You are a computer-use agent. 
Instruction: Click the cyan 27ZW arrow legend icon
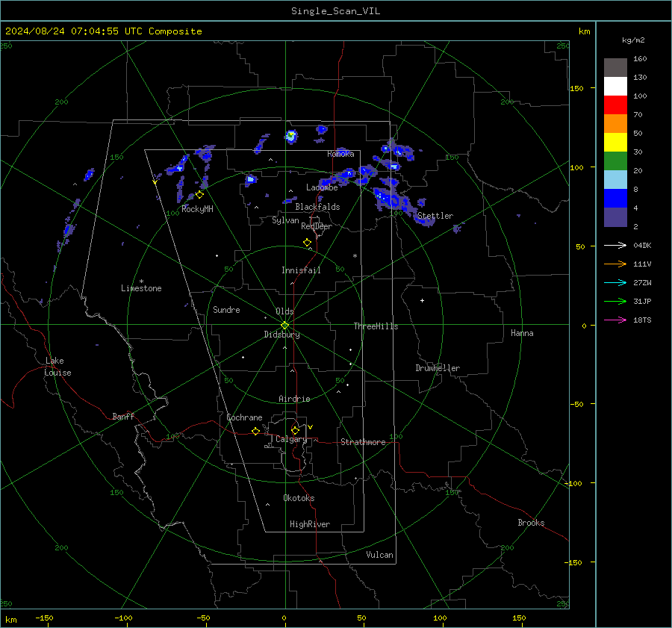click(x=615, y=282)
